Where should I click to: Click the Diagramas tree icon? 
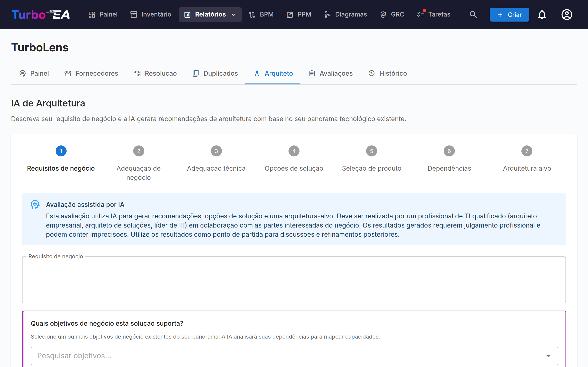pyautogui.click(x=327, y=14)
